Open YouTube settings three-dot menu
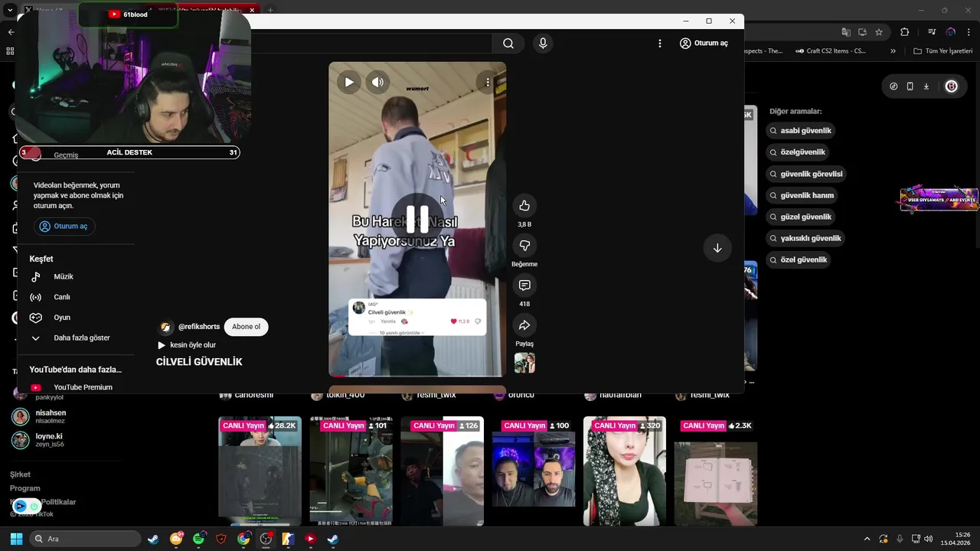Image resolution: width=980 pixels, height=551 pixels. (x=660, y=44)
